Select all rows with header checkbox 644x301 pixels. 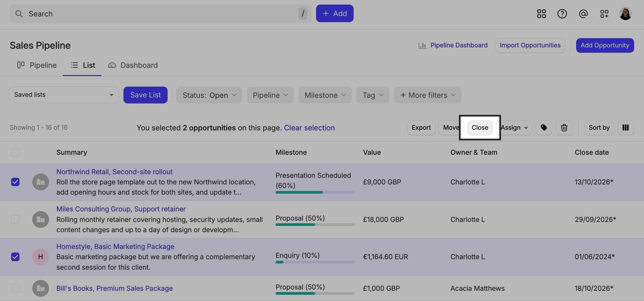pos(15,152)
